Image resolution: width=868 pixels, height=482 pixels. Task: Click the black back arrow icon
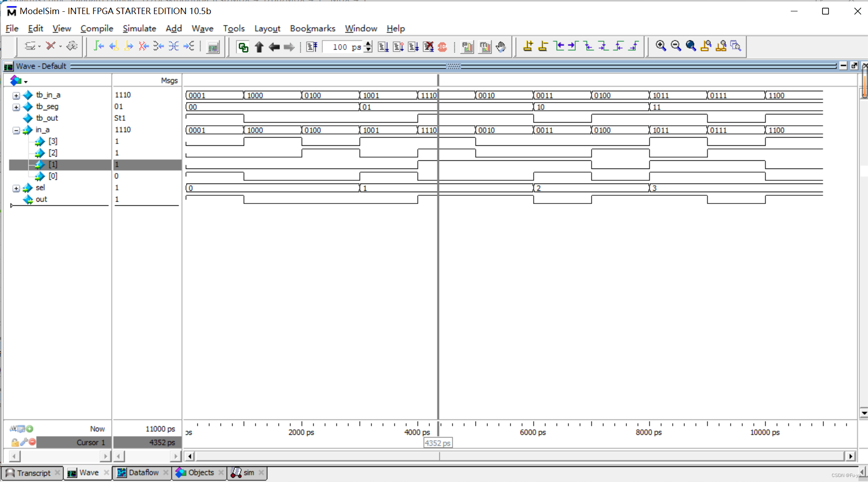[274, 47]
